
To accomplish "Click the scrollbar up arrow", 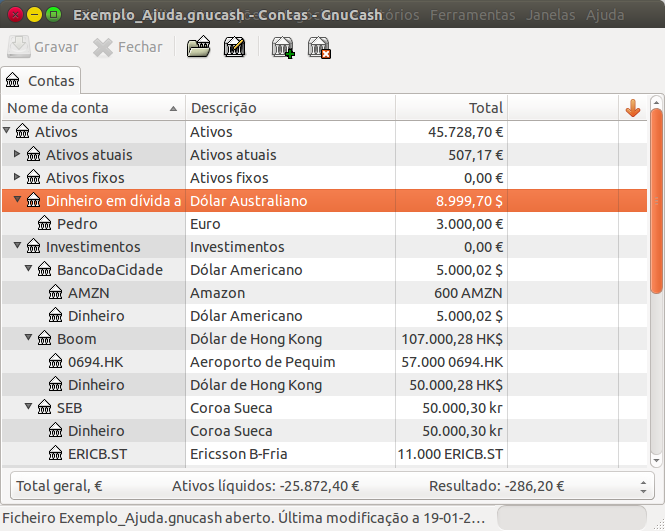I will click(657, 102).
